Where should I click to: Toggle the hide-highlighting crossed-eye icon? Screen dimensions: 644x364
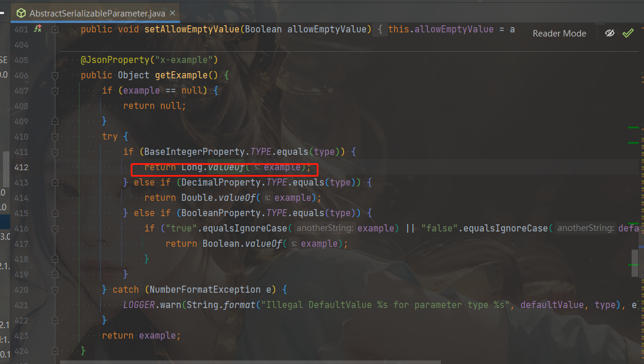609,33
